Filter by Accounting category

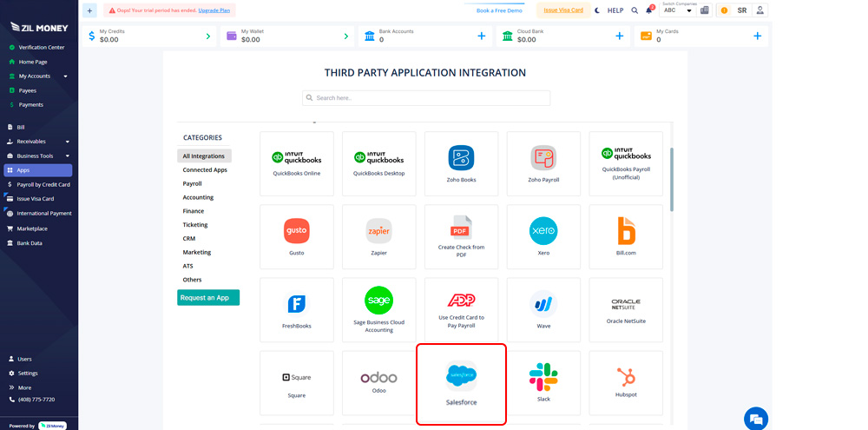tap(198, 197)
